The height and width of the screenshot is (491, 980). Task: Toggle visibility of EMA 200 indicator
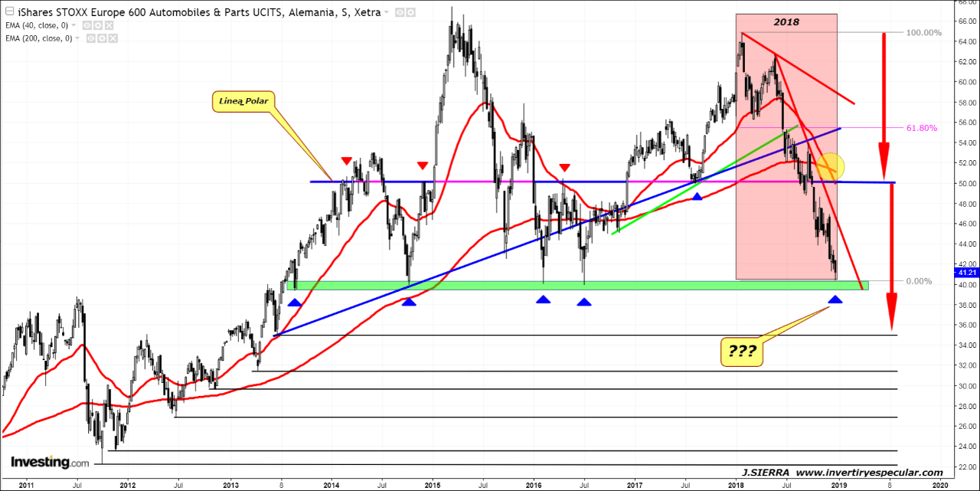(x=91, y=38)
